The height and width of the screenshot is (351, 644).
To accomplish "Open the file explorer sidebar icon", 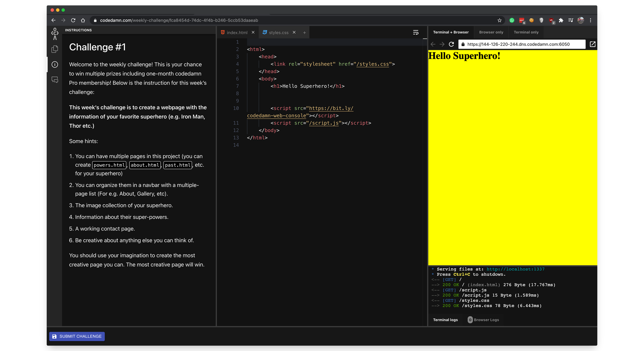I will point(55,49).
